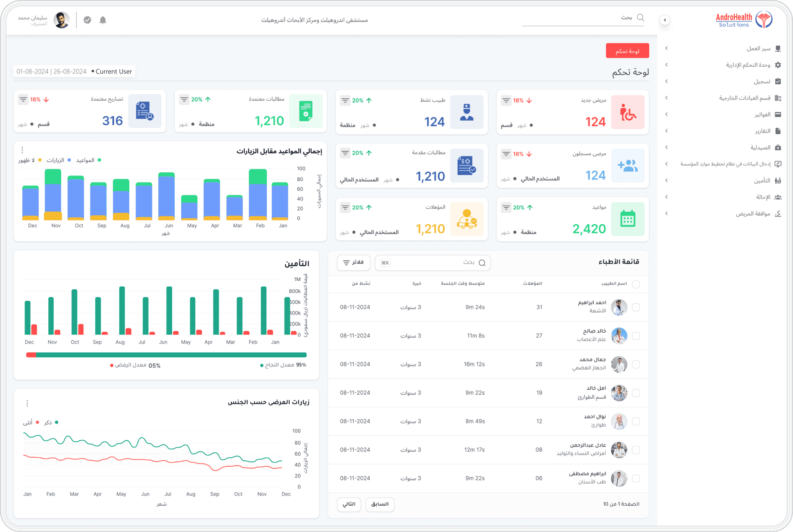Click the appointments calendar icon
This screenshot has width=793, height=532.
(x=628, y=219)
